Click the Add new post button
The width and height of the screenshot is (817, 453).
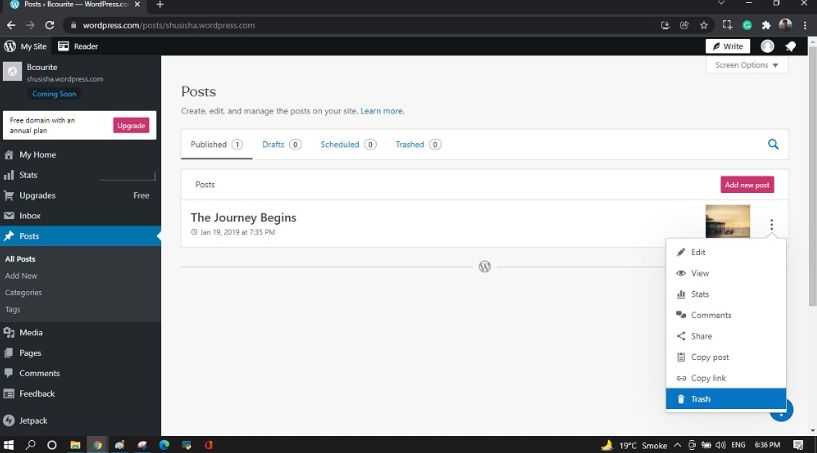coord(747,185)
